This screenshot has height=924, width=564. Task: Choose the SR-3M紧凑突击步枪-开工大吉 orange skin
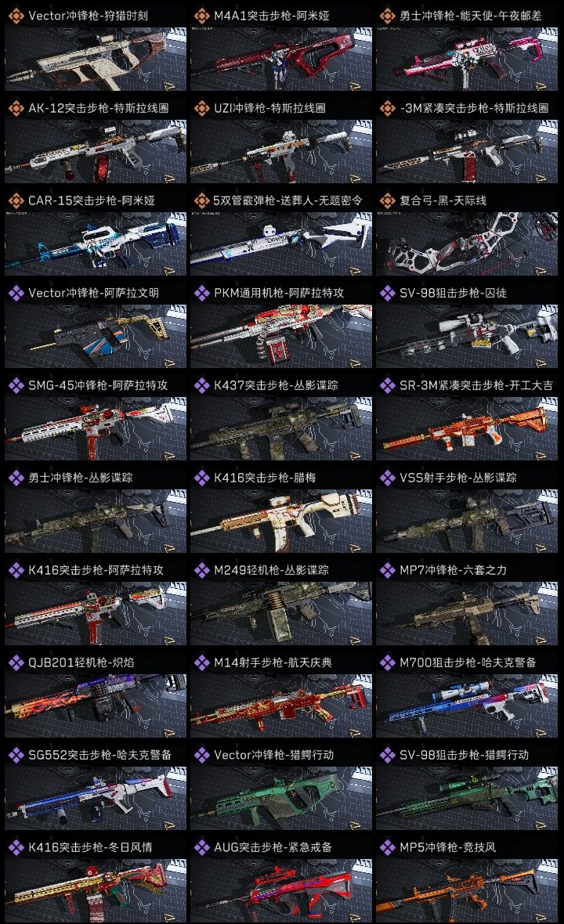pyautogui.click(x=467, y=428)
